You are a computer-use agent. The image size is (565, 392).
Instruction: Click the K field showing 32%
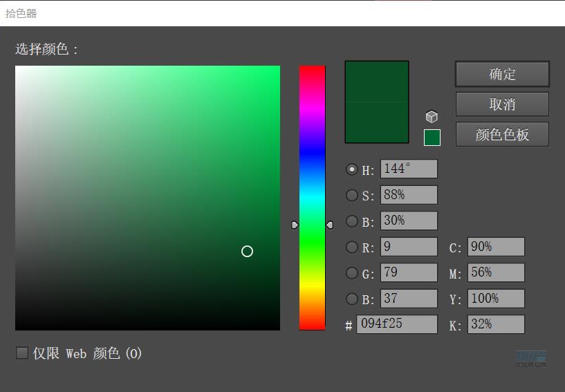coord(495,324)
